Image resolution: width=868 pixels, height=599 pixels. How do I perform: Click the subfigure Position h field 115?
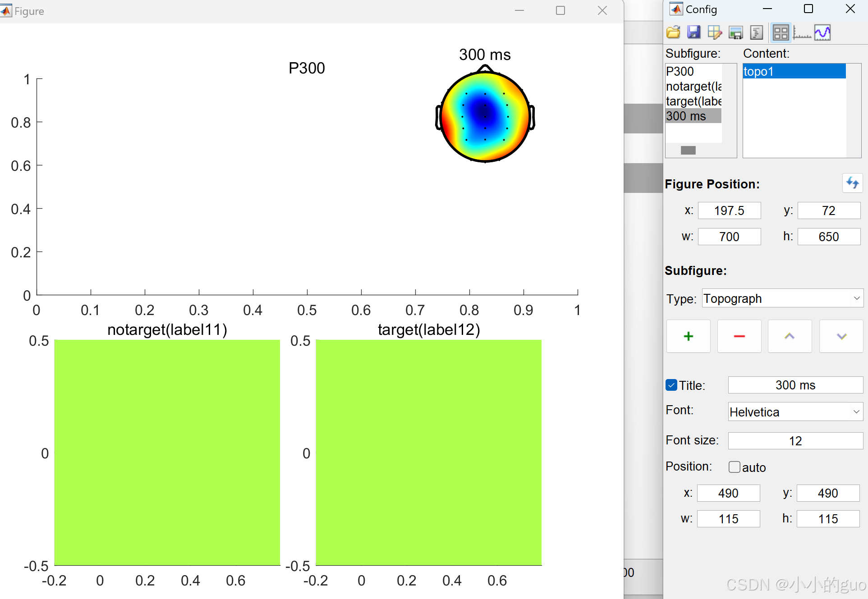pyautogui.click(x=828, y=519)
